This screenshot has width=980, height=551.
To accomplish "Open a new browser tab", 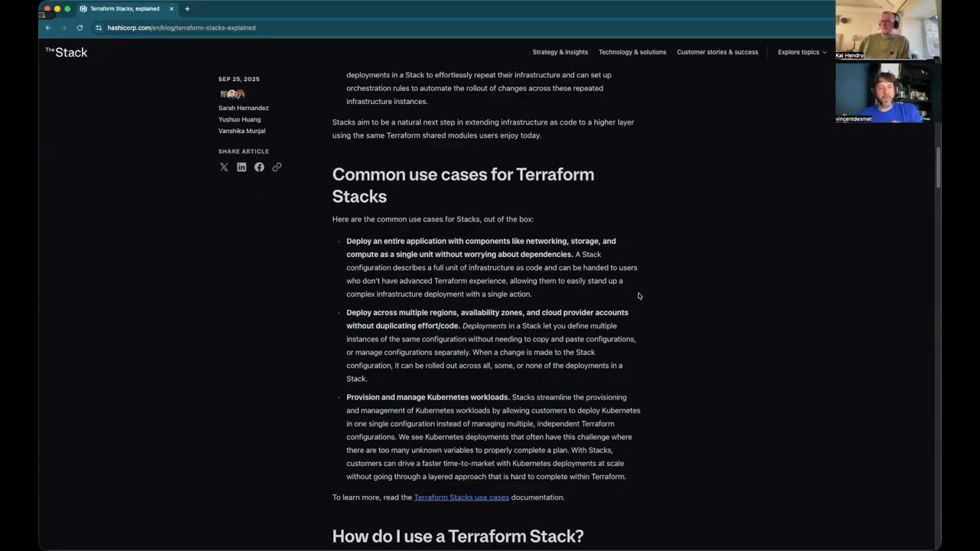I will pyautogui.click(x=187, y=9).
